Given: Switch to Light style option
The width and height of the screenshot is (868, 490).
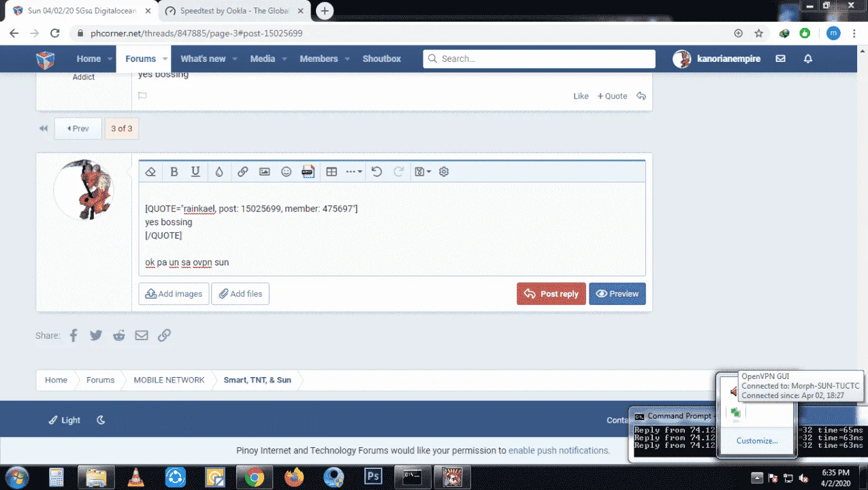Looking at the screenshot, I should (65, 420).
